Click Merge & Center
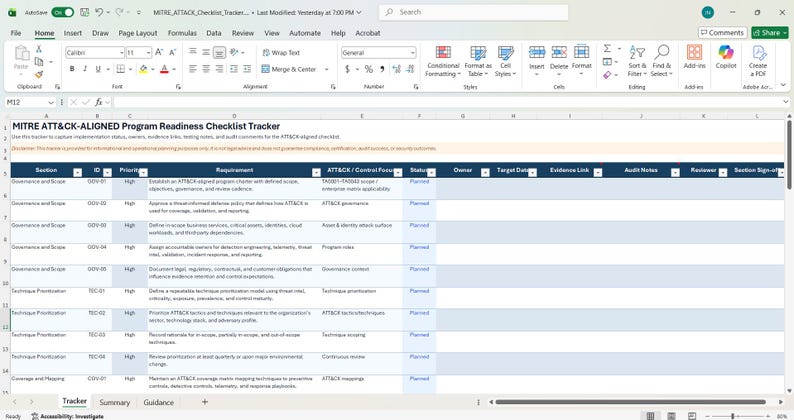This screenshot has width=794, height=420. point(289,69)
